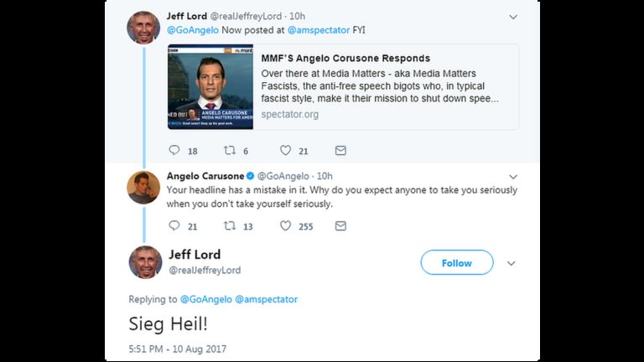Image resolution: width=644 pixels, height=362 pixels.
Task: Click envelope icon under Angelo Carusone's tweet
Action: click(x=340, y=225)
